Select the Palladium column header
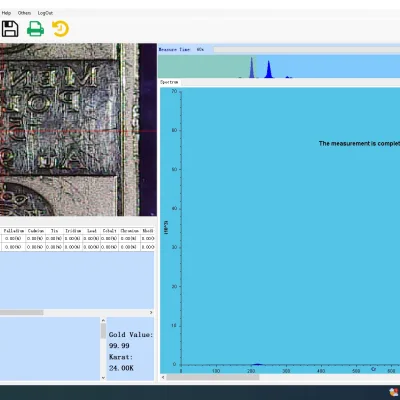The width and height of the screenshot is (400, 400). pyautogui.click(x=14, y=231)
